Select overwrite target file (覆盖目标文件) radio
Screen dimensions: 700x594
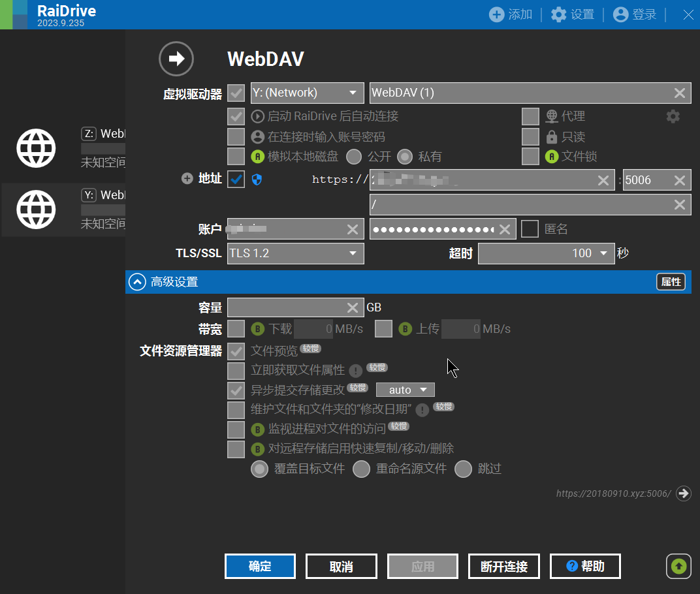click(x=259, y=469)
